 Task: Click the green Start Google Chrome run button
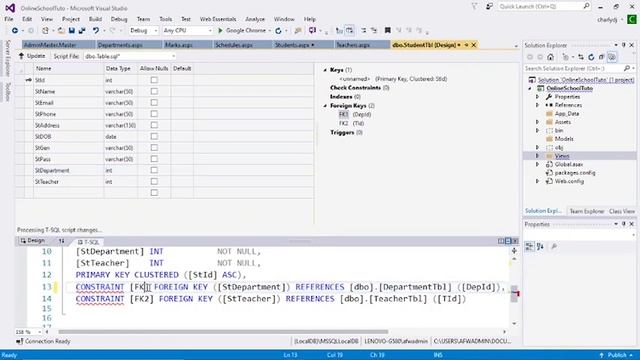tap(243, 31)
